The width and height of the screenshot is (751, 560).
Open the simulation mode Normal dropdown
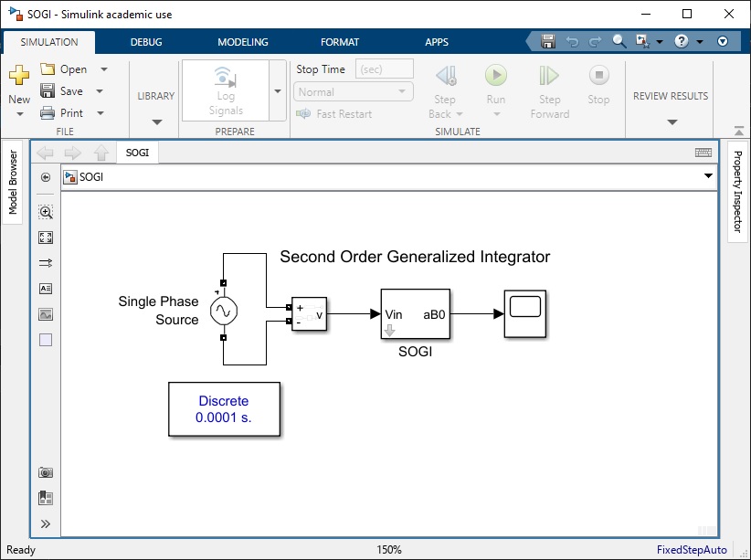354,91
